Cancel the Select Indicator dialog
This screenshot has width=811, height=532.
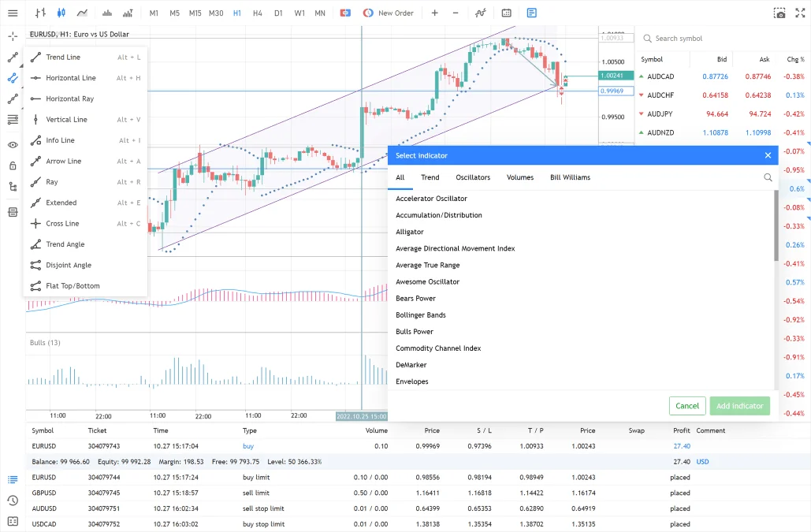(x=686, y=405)
